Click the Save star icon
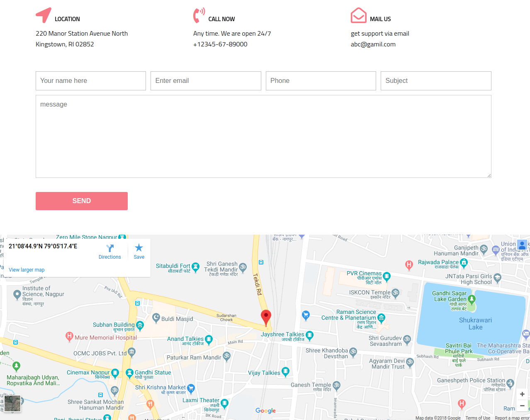 click(x=139, y=248)
